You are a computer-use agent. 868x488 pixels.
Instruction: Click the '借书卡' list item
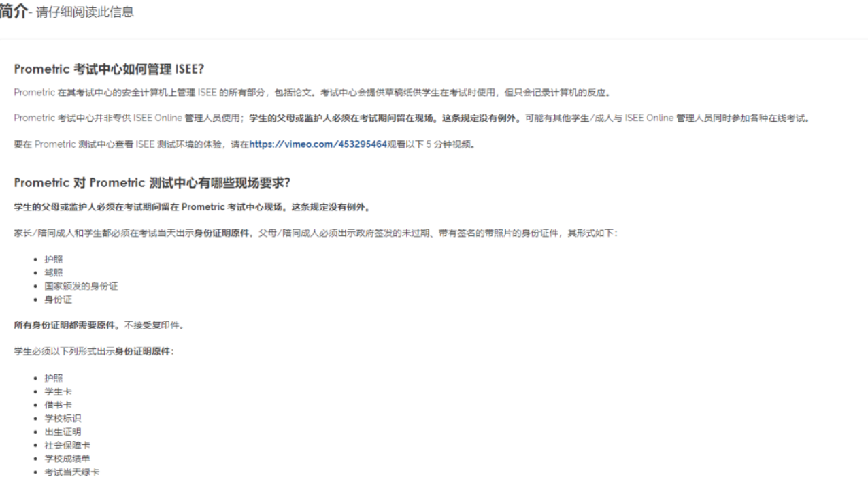click(59, 405)
